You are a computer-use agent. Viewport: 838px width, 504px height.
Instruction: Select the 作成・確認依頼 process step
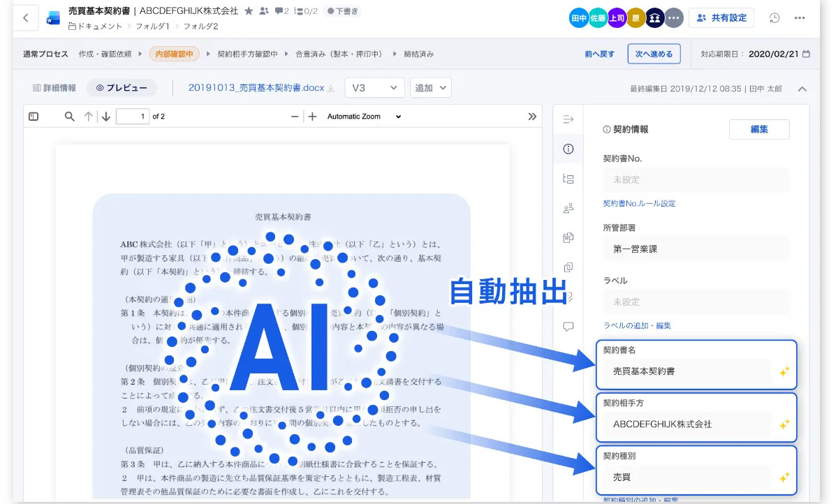click(x=105, y=54)
